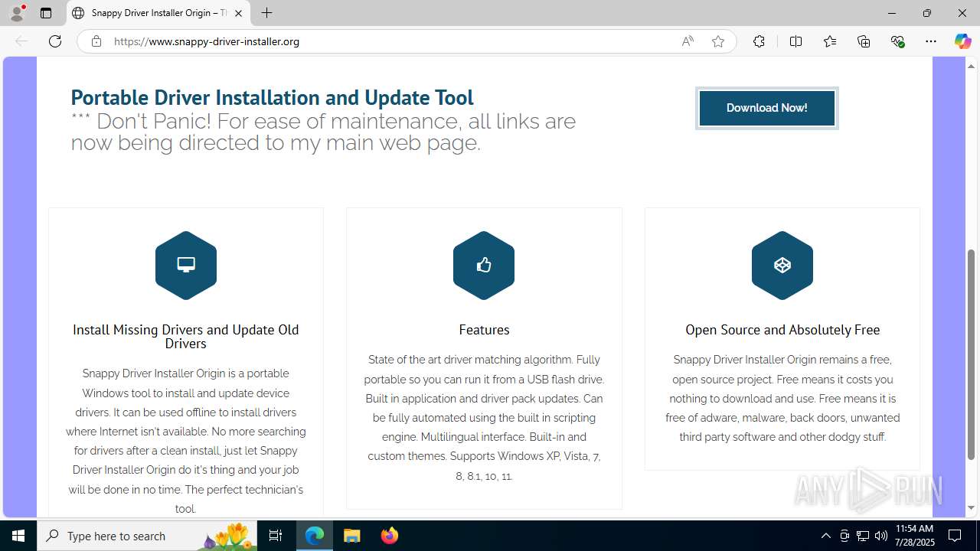
Task: Click the Download Now! button
Action: 766,108
